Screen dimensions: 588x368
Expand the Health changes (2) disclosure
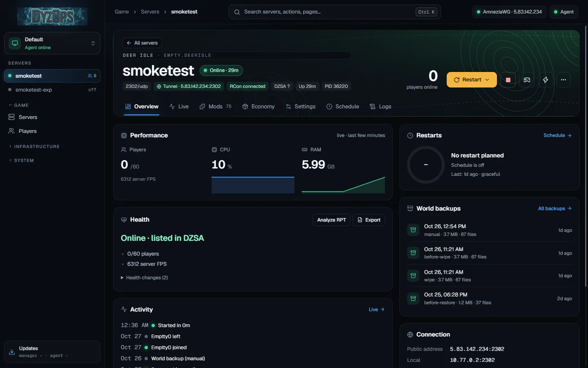coord(145,278)
